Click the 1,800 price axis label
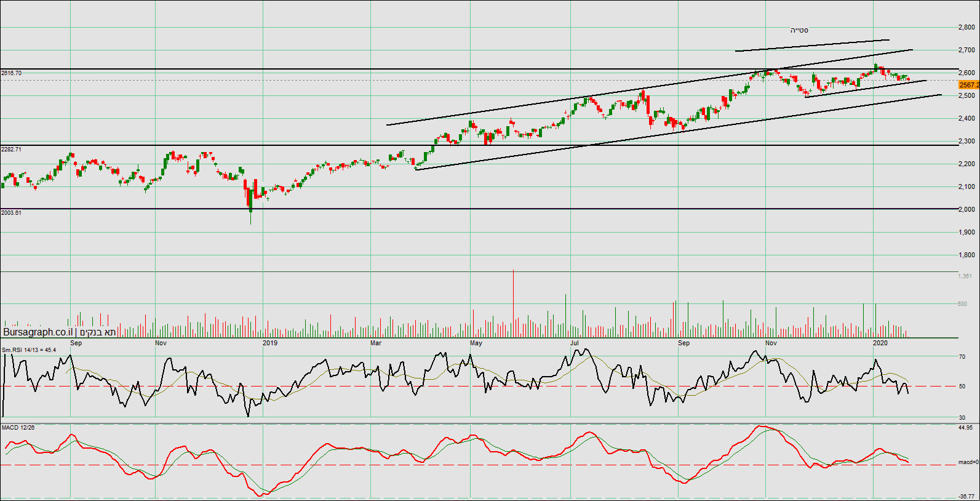This screenshot has height=501, width=980. pos(966,255)
